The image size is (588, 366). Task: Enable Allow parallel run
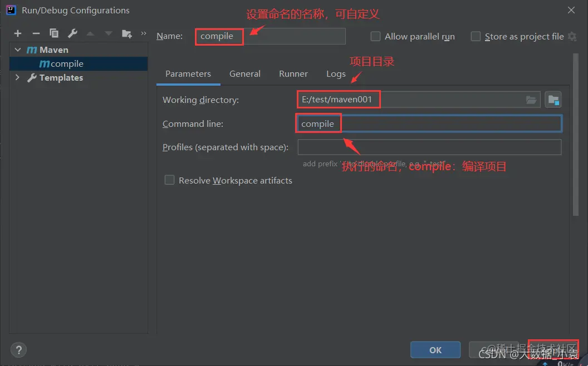coord(375,36)
